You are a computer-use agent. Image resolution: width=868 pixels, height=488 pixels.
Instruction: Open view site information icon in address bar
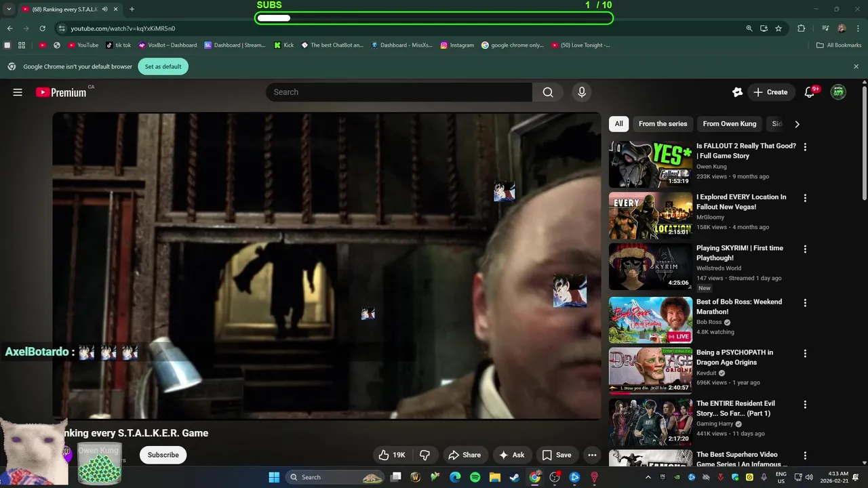(x=62, y=28)
